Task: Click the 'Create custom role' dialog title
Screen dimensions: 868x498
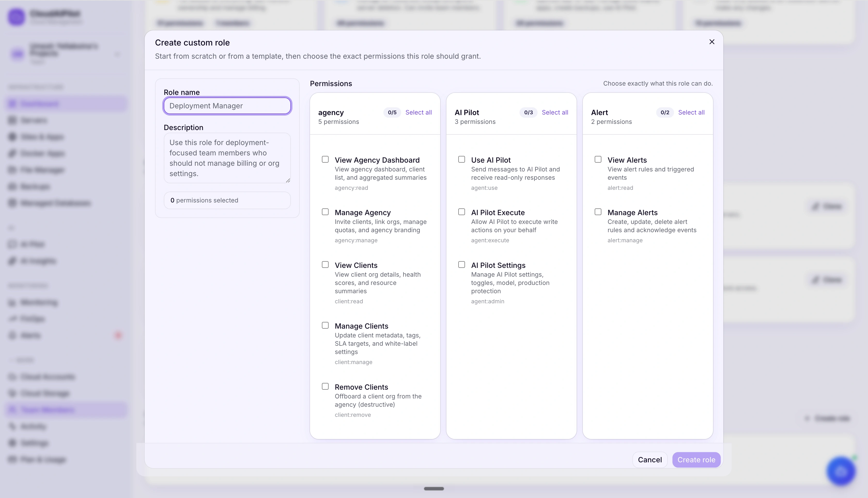Action: pyautogui.click(x=192, y=43)
